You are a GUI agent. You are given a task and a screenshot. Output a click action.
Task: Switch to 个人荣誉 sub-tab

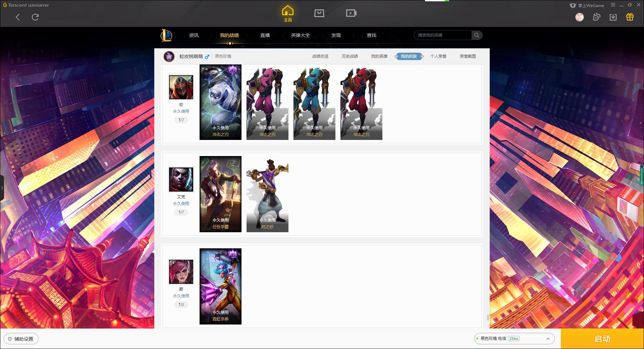pos(438,56)
